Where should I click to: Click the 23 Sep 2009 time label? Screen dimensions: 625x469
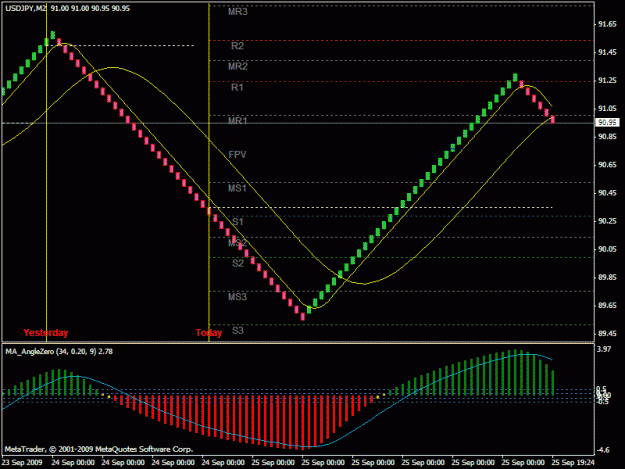tap(22, 463)
